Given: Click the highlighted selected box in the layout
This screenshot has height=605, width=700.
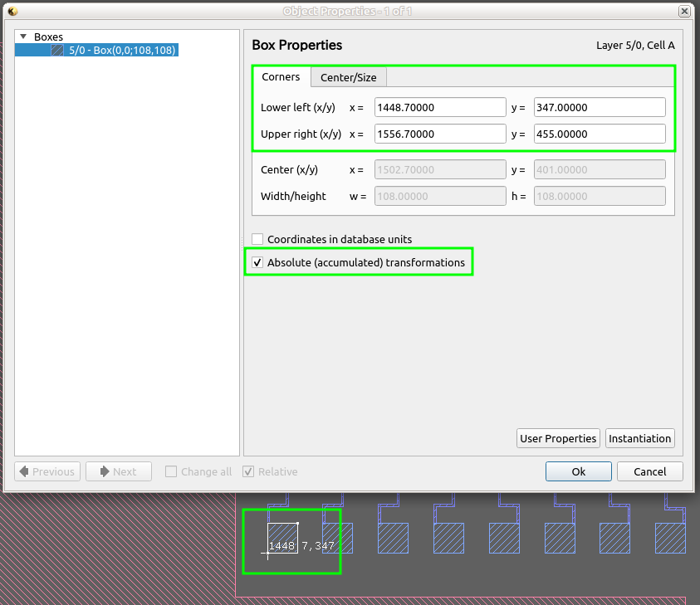Looking at the screenshot, I should (x=282, y=538).
